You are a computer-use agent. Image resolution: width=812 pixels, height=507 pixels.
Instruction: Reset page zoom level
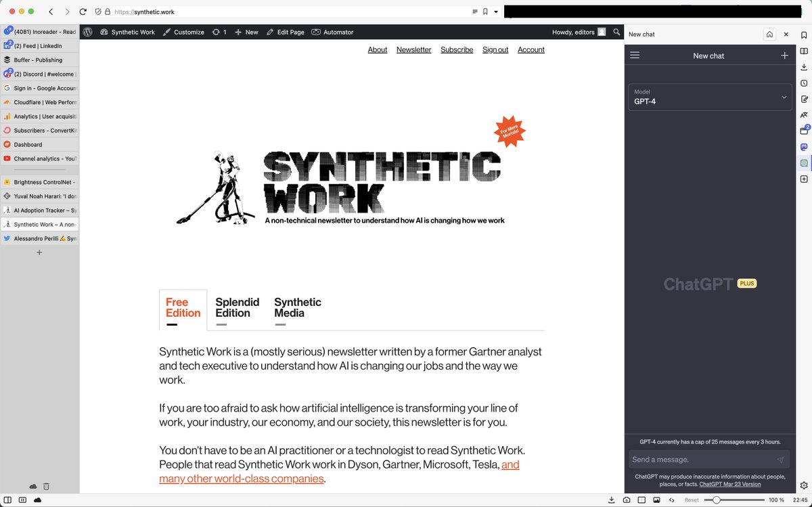pyautogui.click(x=692, y=500)
